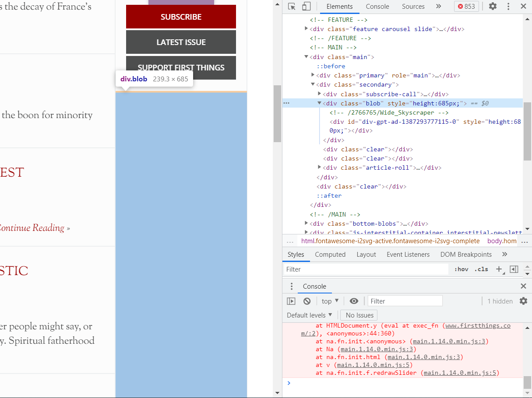The width and height of the screenshot is (532, 398).
Task: Open the Default levels dropdown
Action: 310,315
